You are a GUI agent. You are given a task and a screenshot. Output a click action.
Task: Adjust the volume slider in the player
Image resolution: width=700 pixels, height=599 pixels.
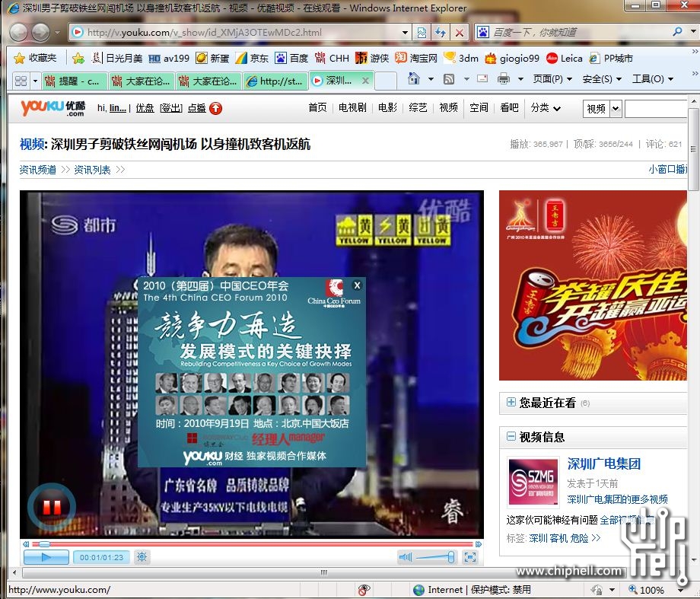(434, 557)
